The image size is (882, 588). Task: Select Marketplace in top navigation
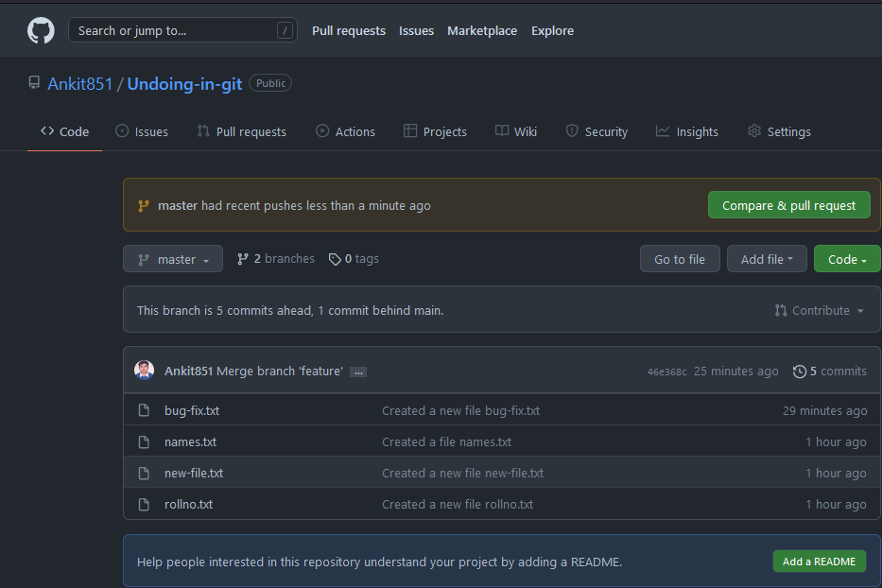(x=482, y=30)
